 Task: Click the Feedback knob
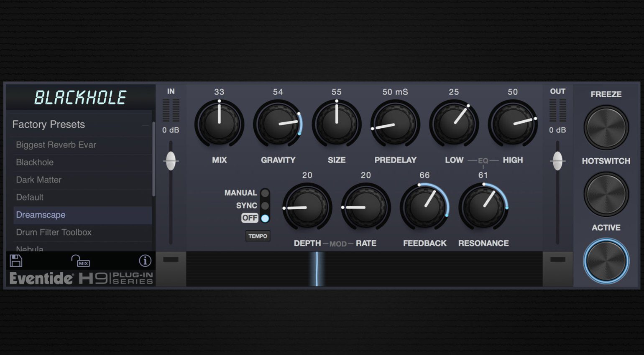pos(424,207)
